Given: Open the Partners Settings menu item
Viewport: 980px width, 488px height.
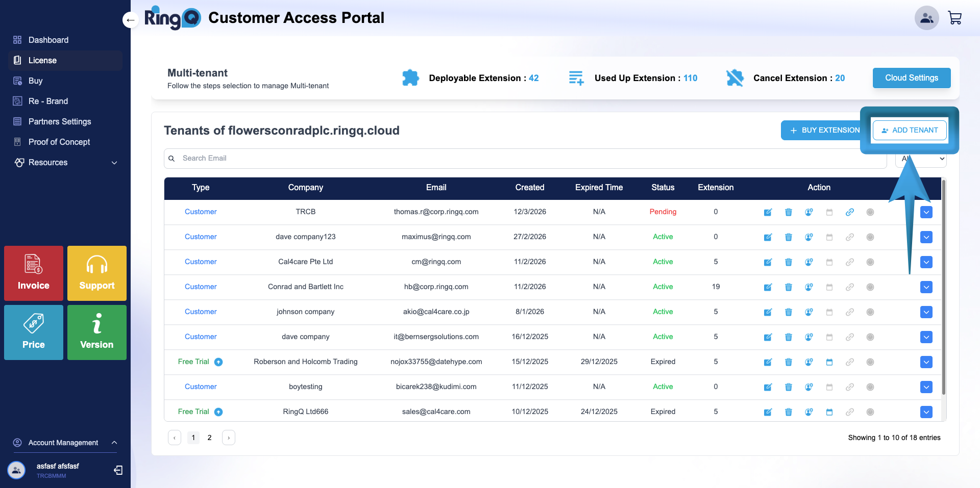Looking at the screenshot, I should (60, 121).
